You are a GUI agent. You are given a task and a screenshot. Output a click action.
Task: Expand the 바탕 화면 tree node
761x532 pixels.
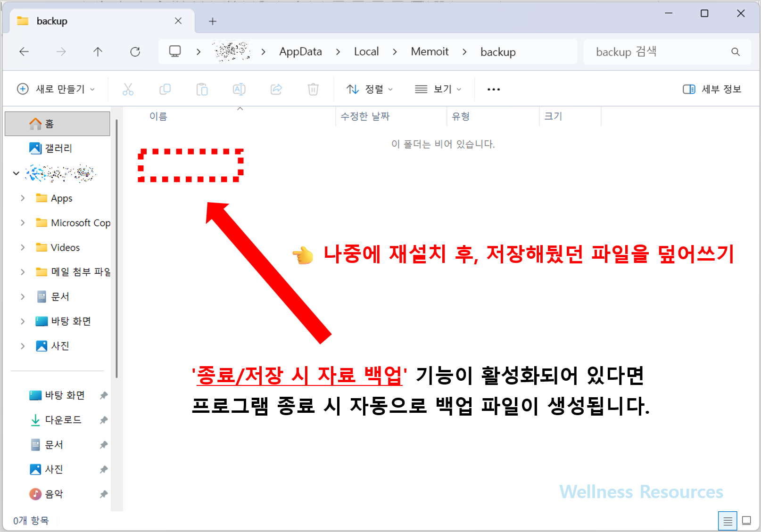23,321
